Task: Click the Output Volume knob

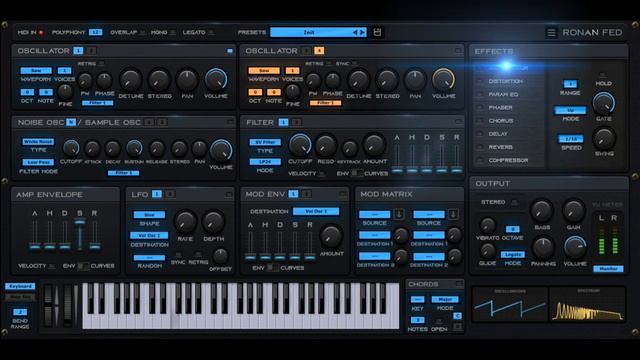Action: pyautogui.click(x=575, y=247)
